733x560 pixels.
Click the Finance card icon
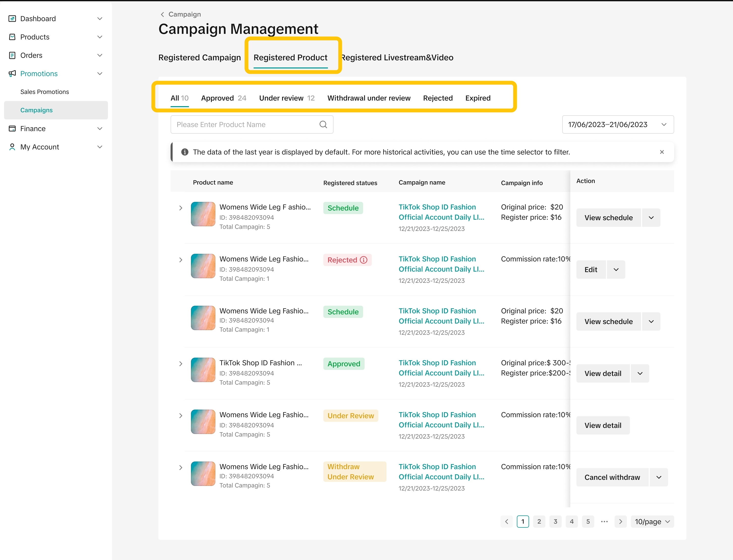click(12, 129)
